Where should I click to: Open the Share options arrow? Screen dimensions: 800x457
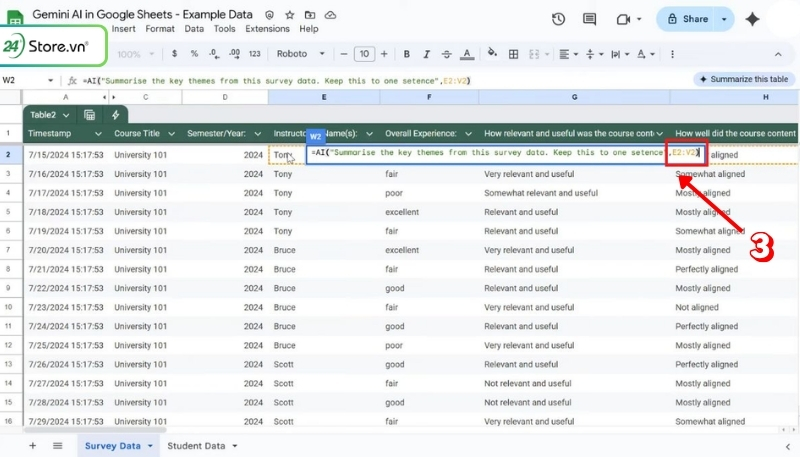[724, 19]
